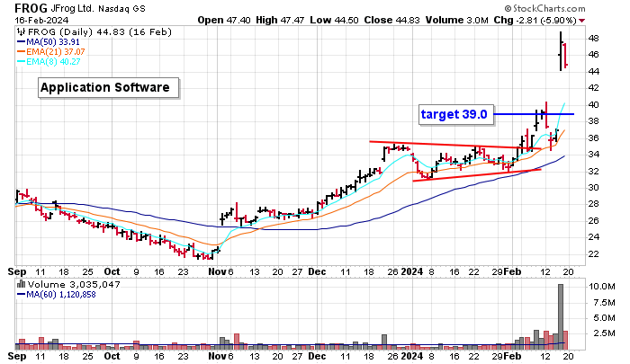Image resolution: width=630 pixels, height=364 pixels.
Task: Click the target 39.0 annotation label
Action: pyautogui.click(x=456, y=114)
